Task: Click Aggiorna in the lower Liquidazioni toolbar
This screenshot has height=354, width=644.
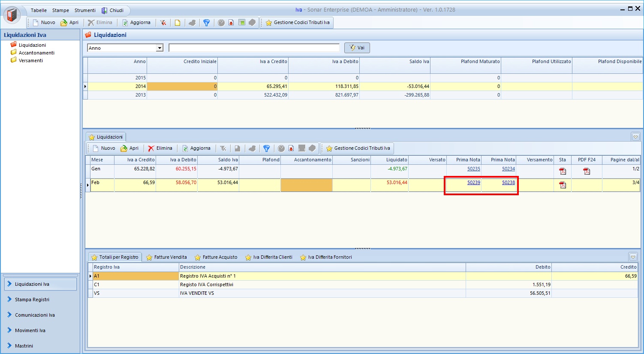Action: [x=196, y=148]
